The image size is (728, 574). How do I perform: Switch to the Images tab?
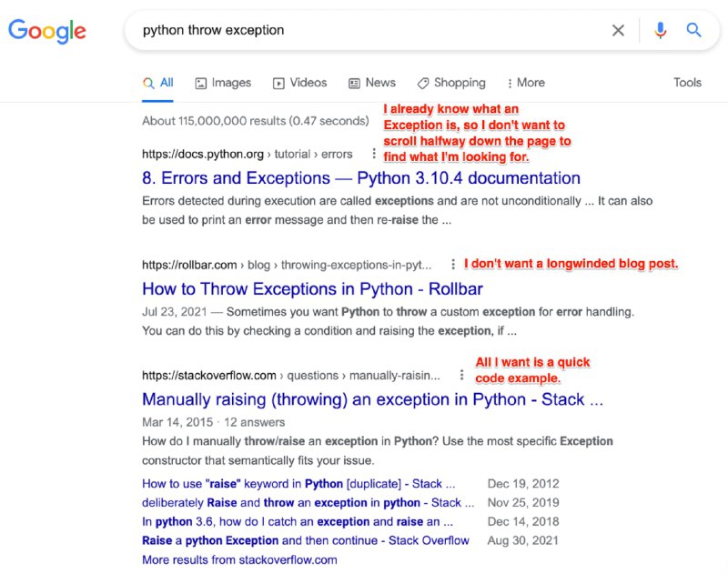pyautogui.click(x=223, y=83)
